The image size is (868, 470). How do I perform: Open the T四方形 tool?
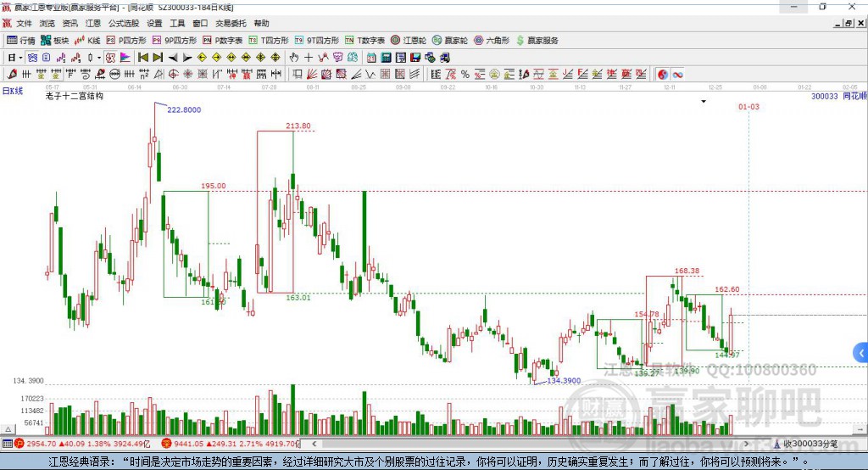click(x=269, y=41)
